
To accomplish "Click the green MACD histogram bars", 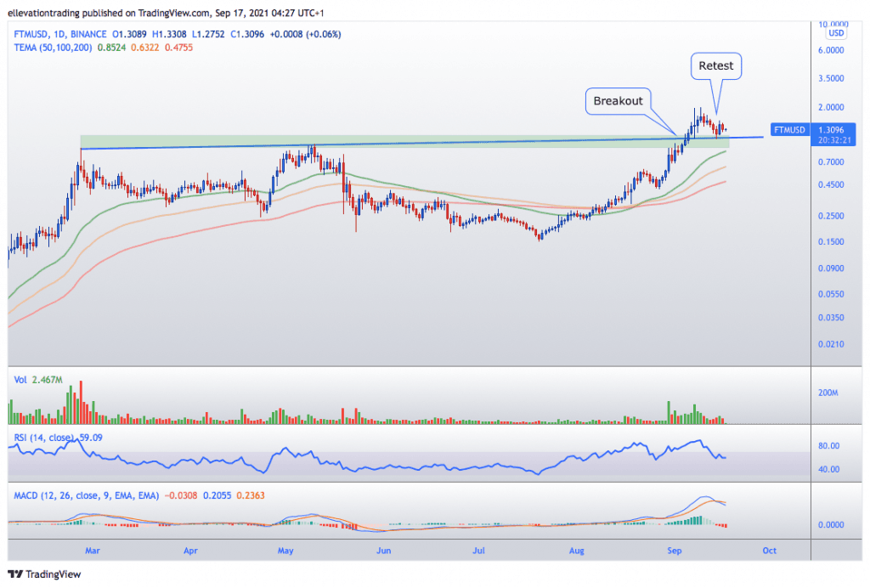I will pyautogui.click(x=697, y=520).
